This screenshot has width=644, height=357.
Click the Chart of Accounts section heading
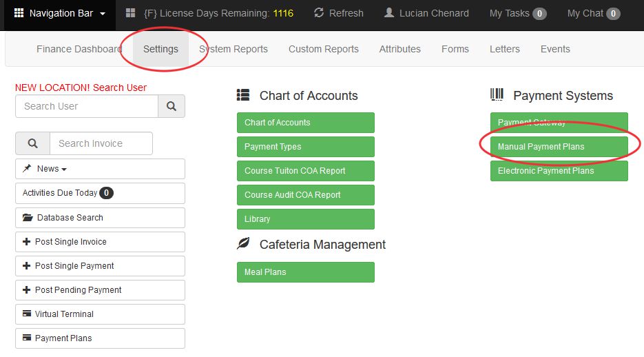309,96
